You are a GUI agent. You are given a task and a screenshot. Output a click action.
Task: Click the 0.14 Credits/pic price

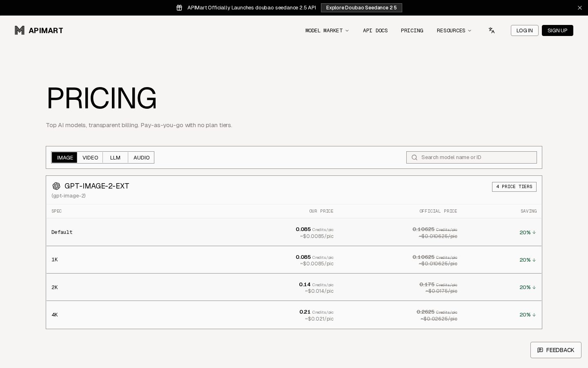click(x=316, y=285)
